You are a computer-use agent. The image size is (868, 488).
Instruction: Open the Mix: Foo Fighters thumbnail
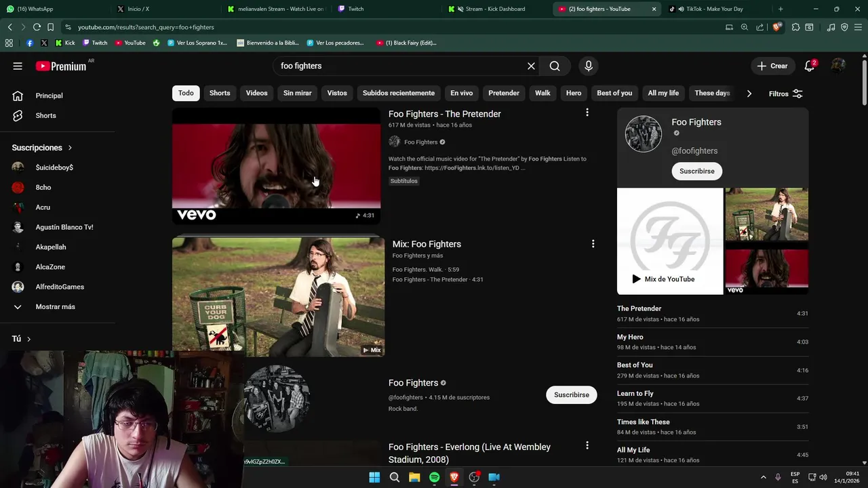coord(278,297)
